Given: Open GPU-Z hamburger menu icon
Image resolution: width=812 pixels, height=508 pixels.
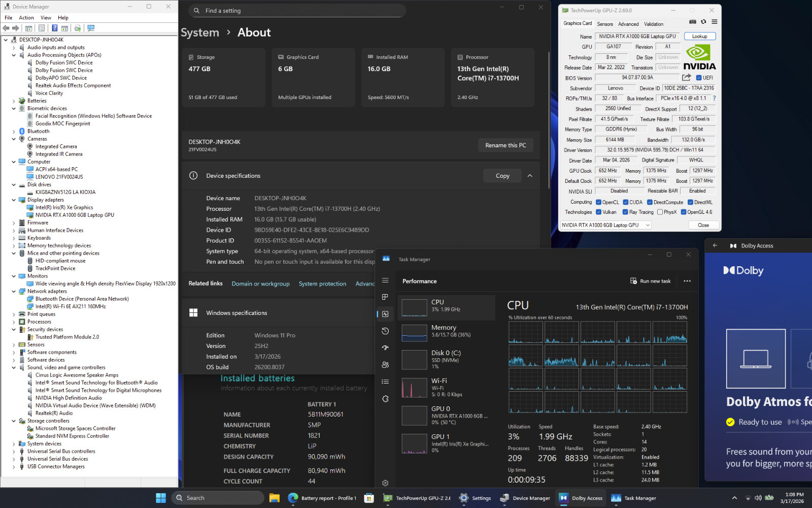Looking at the screenshot, I should (x=715, y=22).
